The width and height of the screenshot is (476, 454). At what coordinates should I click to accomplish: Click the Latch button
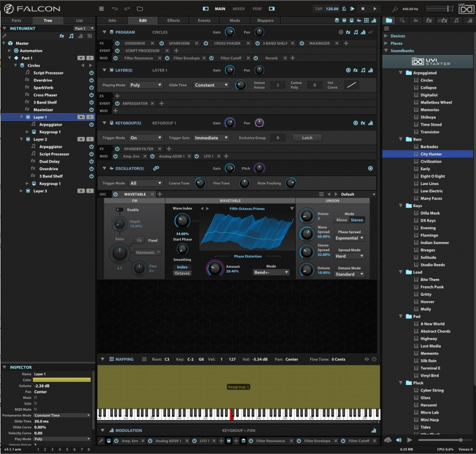tap(307, 138)
